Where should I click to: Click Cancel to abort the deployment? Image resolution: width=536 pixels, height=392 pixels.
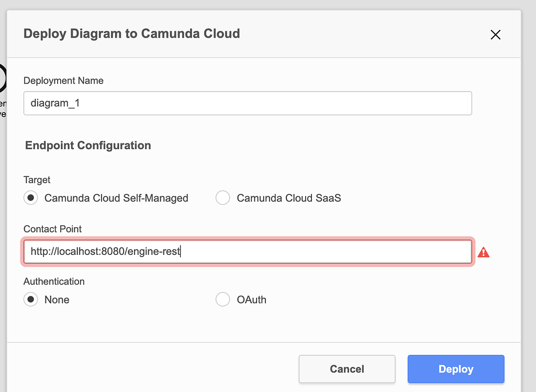[x=347, y=369]
